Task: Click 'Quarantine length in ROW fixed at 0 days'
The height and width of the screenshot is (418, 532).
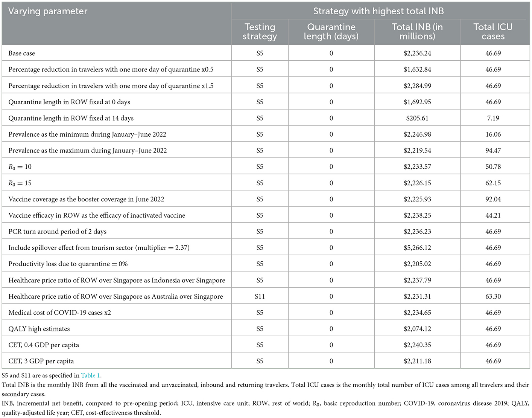Action: coord(69,102)
